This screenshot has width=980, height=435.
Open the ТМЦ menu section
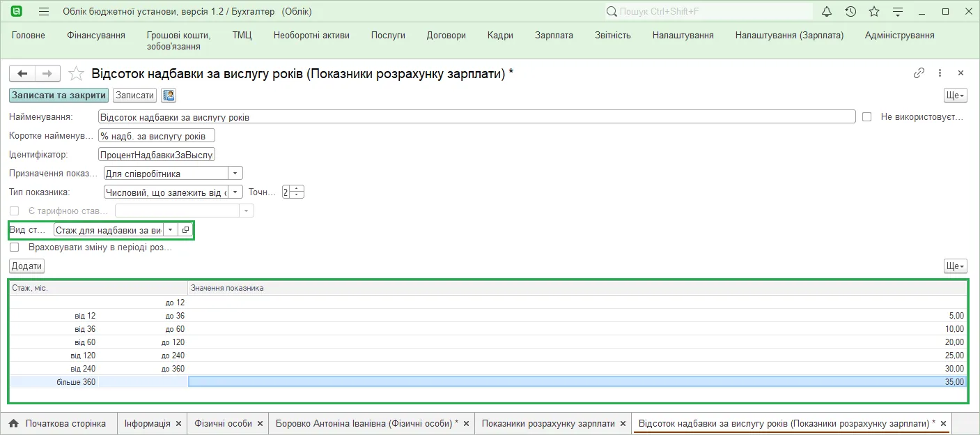(x=242, y=35)
